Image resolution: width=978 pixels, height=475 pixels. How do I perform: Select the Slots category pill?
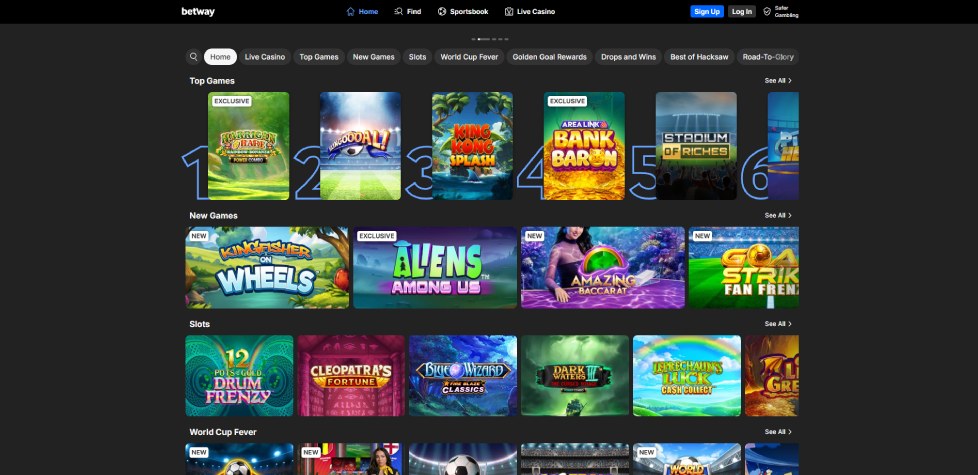click(417, 57)
